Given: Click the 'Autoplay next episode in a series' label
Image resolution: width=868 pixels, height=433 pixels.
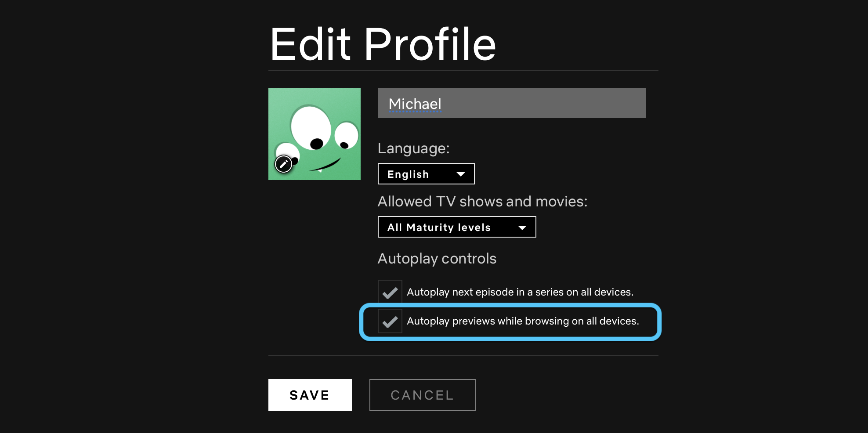Looking at the screenshot, I should coord(520,292).
